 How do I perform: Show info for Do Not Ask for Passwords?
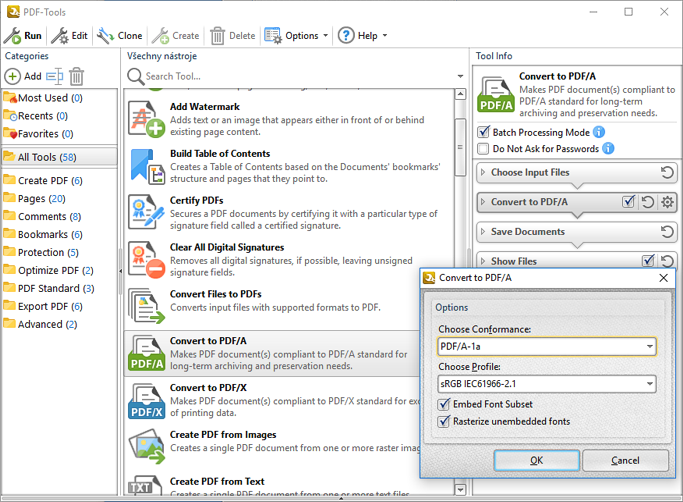click(x=608, y=149)
